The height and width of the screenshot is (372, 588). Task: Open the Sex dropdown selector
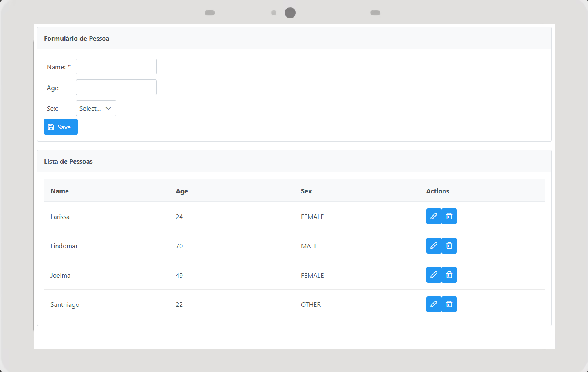pos(90,108)
